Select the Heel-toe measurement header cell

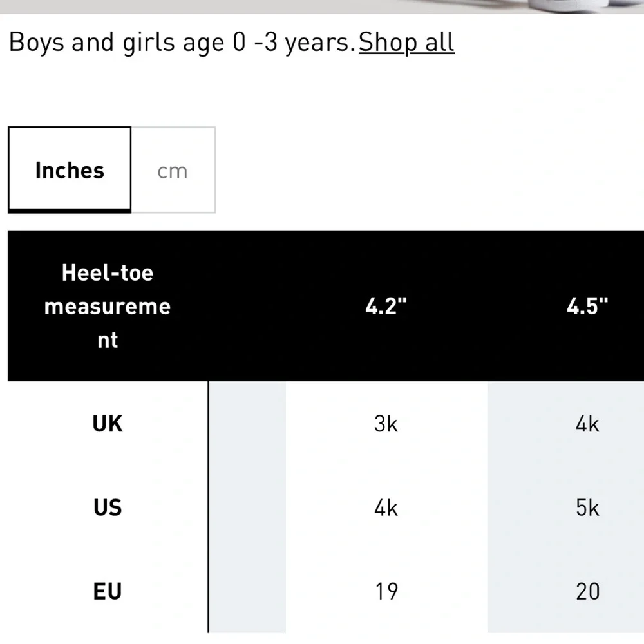click(107, 306)
